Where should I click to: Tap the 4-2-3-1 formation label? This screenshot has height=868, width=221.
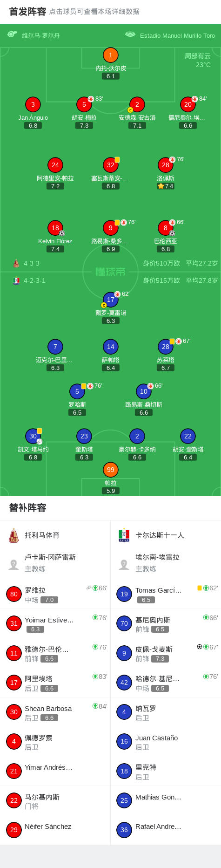34,280
